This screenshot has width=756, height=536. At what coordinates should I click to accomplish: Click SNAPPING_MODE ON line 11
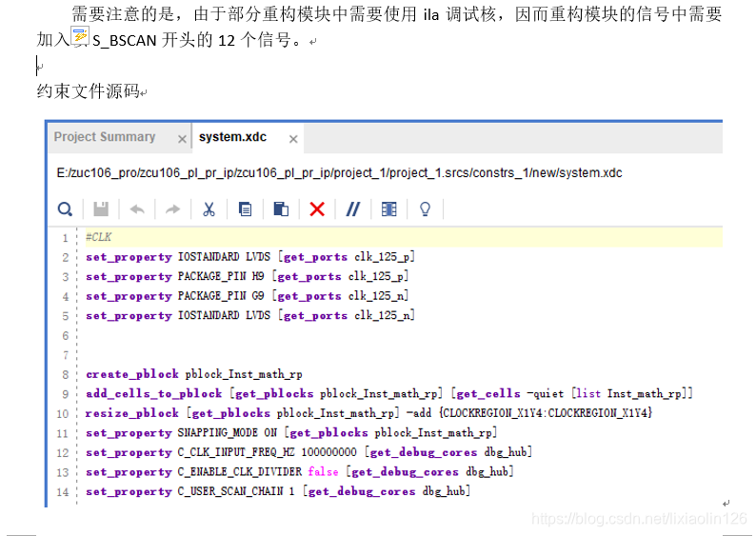(291, 433)
